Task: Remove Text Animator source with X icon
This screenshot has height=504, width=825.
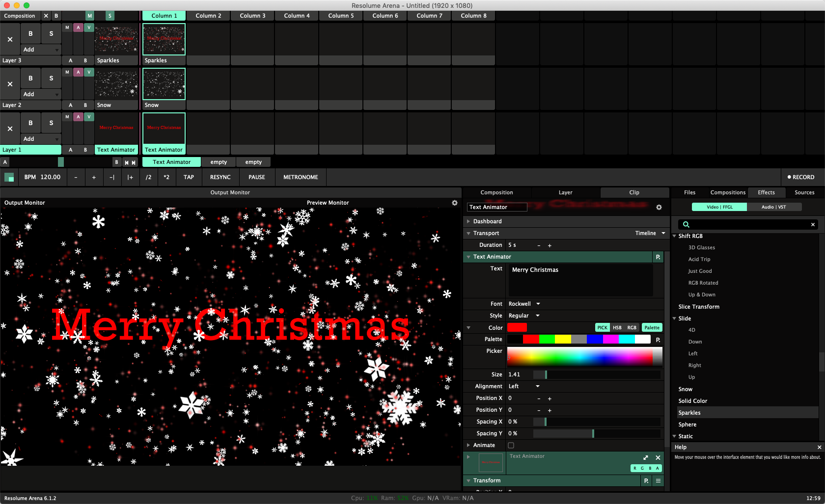Action: coord(658,457)
